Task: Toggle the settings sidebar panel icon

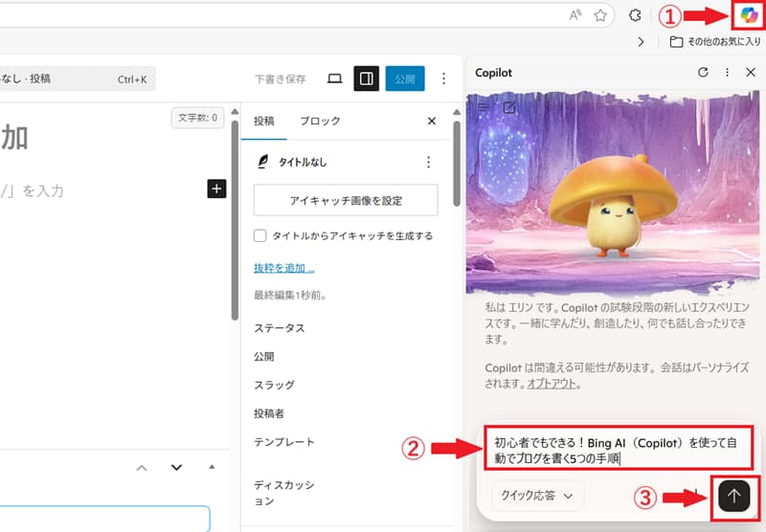Action: (367, 78)
